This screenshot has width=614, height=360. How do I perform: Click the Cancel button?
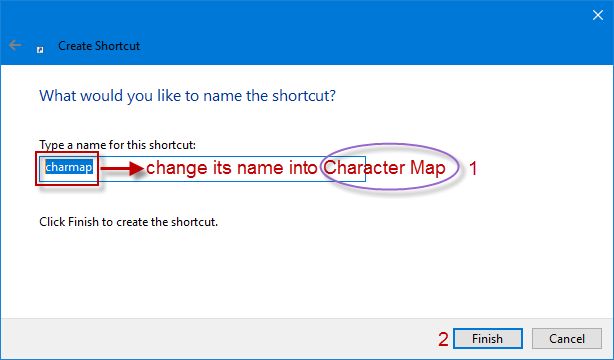click(x=567, y=338)
